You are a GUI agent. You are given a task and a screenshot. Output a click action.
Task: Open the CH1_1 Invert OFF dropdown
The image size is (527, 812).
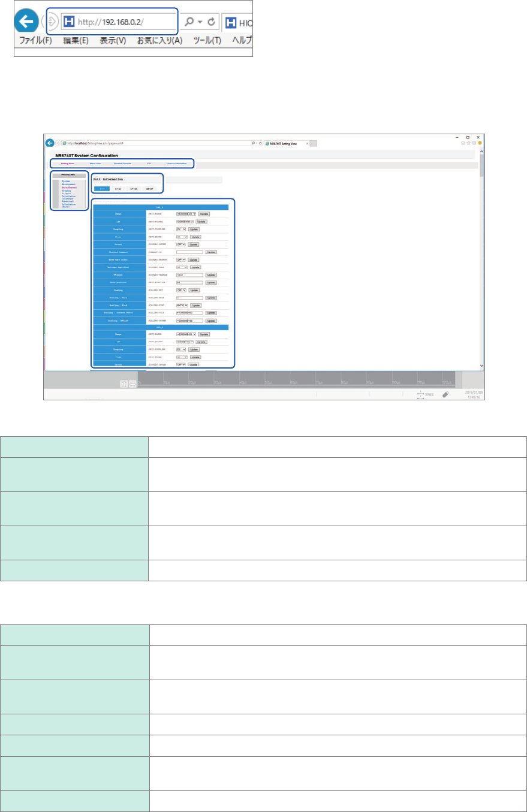pyautogui.click(x=182, y=244)
